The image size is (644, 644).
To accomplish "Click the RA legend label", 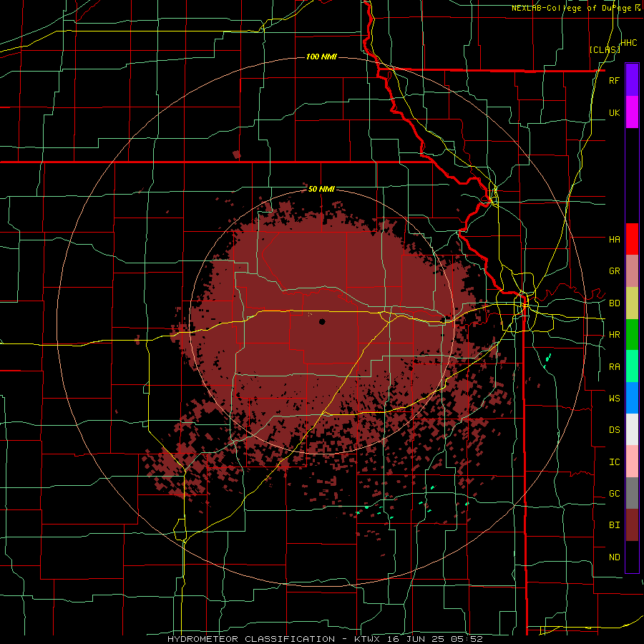I will (614, 367).
